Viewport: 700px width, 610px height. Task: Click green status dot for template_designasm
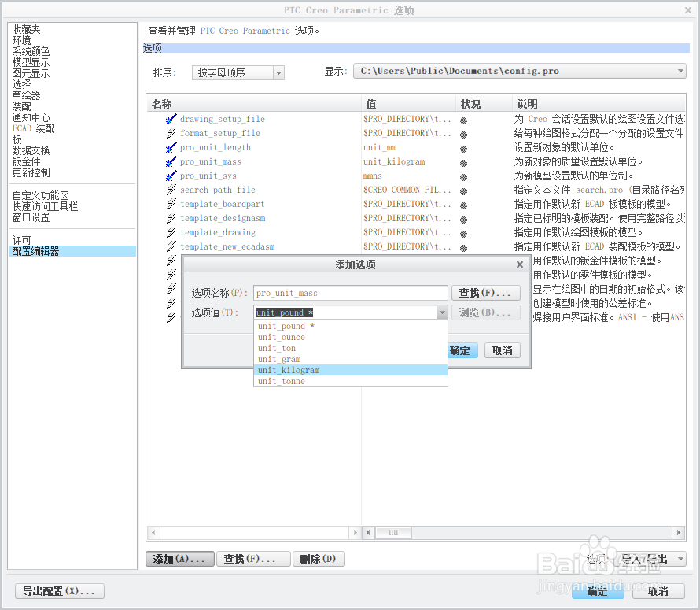click(x=464, y=220)
